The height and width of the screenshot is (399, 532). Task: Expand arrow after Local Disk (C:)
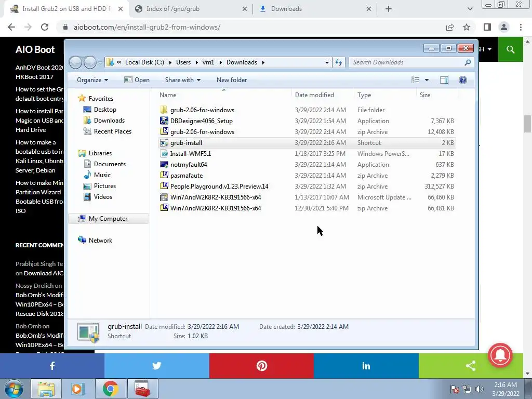tap(170, 62)
